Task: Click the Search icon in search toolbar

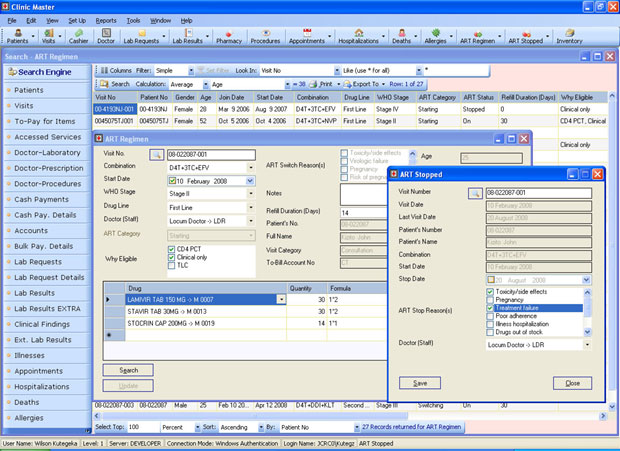Action: (104, 84)
